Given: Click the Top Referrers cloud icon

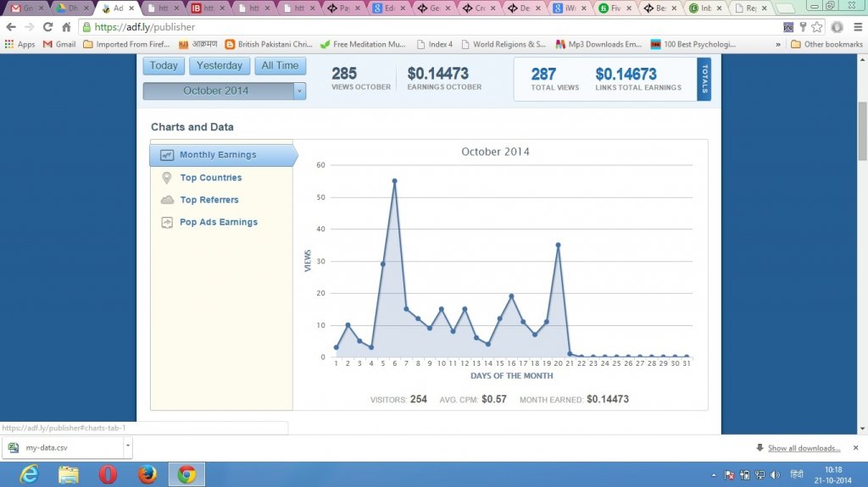Looking at the screenshot, I should pyautogui.click(x=166, y=200).
